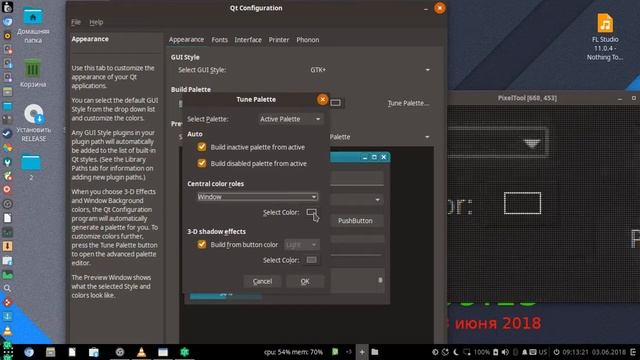Click the folder icon beside the plus in taskbar

[x=375, y=352]
